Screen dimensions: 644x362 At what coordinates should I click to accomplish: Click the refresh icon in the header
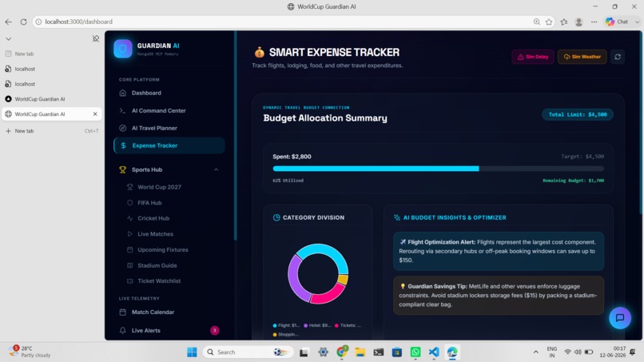(618, 57)
